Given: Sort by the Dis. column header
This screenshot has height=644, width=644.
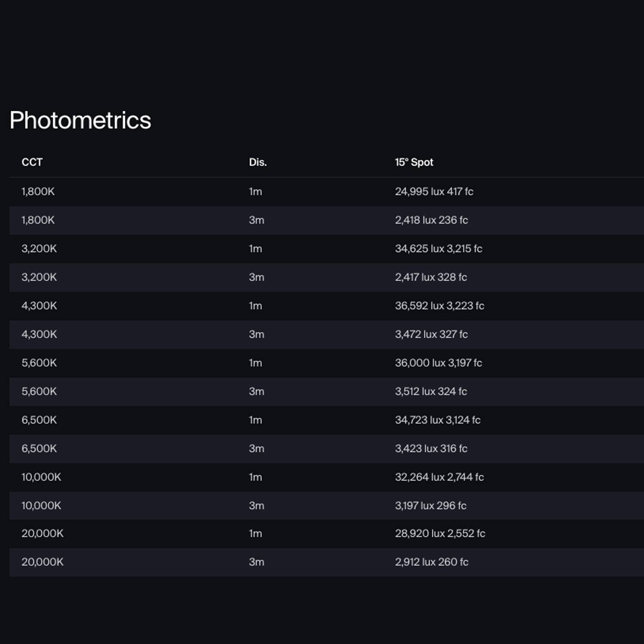Looking at the screenshot, I should 258,162.
